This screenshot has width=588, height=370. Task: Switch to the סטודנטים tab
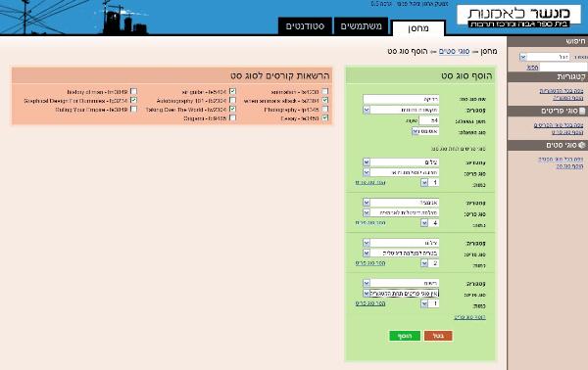click(x=305, y=26)
